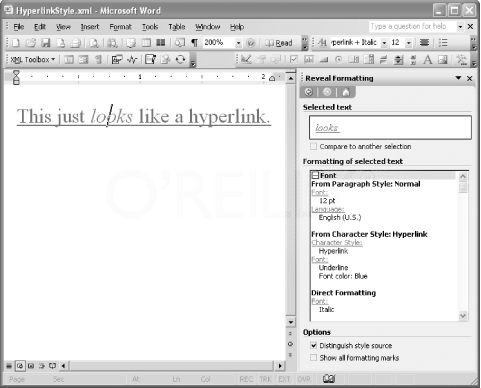This screenshot has width=481, height=388.
Task: Click the Microsoft Word Help icon
Action: (x=251, y=43)
